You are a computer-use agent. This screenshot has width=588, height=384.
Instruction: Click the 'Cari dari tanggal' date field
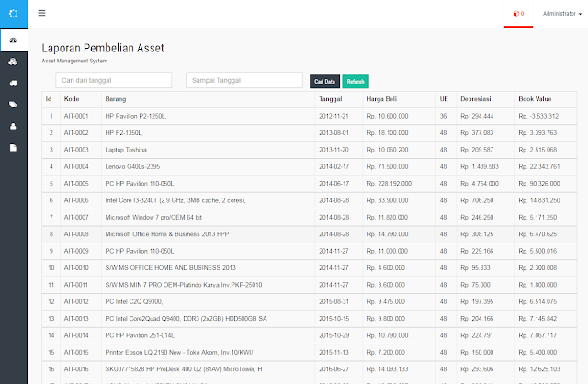pyautogui.click(x=114, y=80)
